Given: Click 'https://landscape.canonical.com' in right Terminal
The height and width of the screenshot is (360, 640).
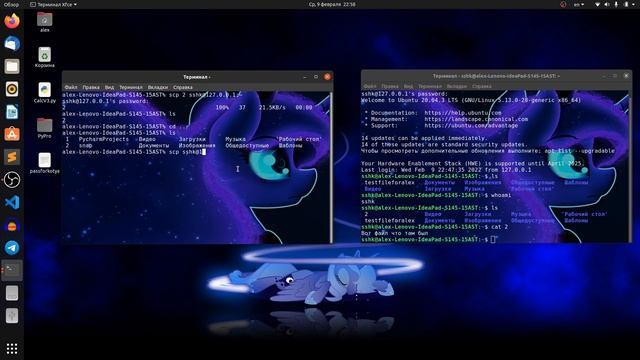Looking at the screenshot, I should 476,119.
